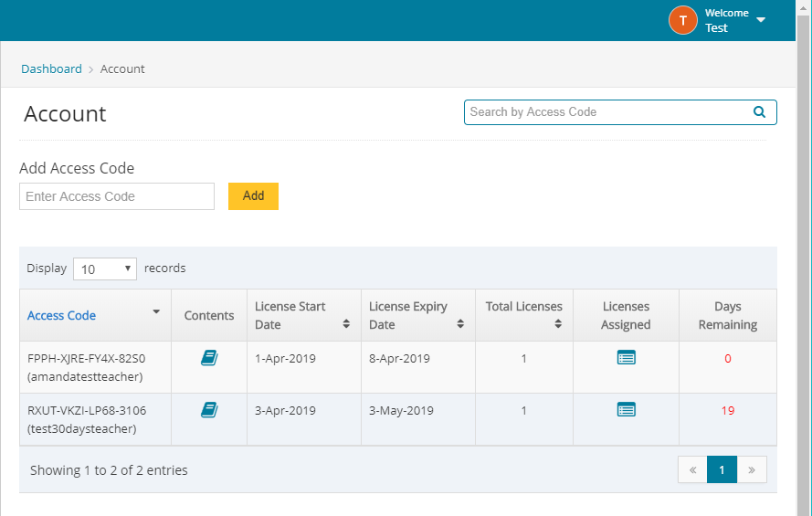Toggle Access Code column sort arrow

coord(156,312)
